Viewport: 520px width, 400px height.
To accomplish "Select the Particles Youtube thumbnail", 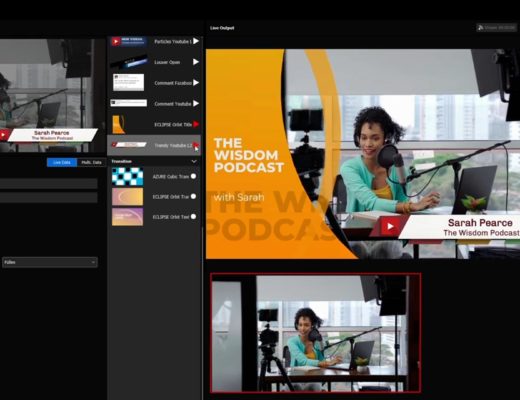I will 129,41.
